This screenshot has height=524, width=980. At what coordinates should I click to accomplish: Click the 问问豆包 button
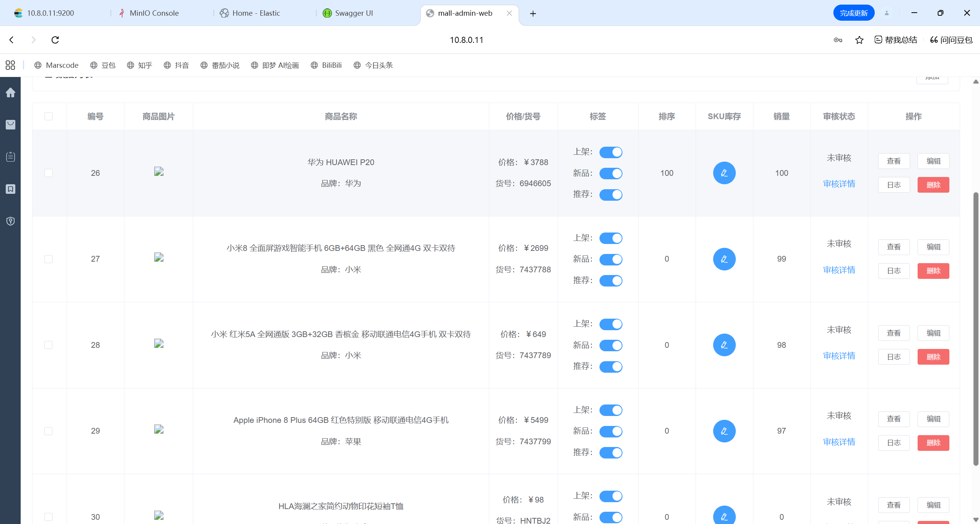pos(951,40)
